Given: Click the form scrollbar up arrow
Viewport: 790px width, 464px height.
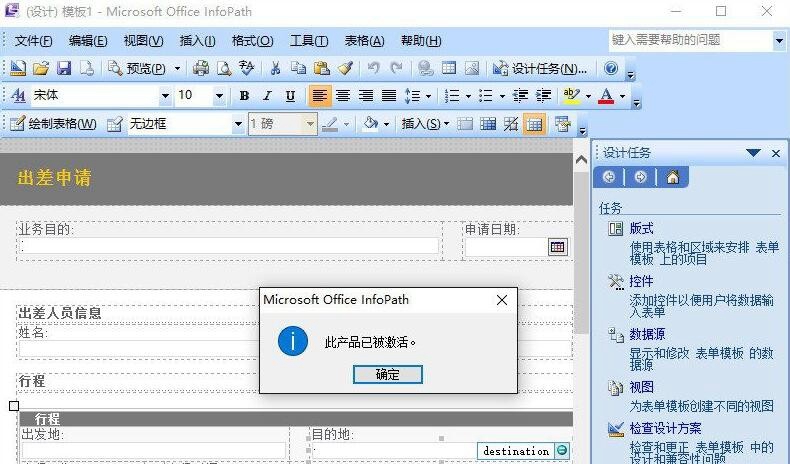Looking at the screenshot, I should point(581,160).
